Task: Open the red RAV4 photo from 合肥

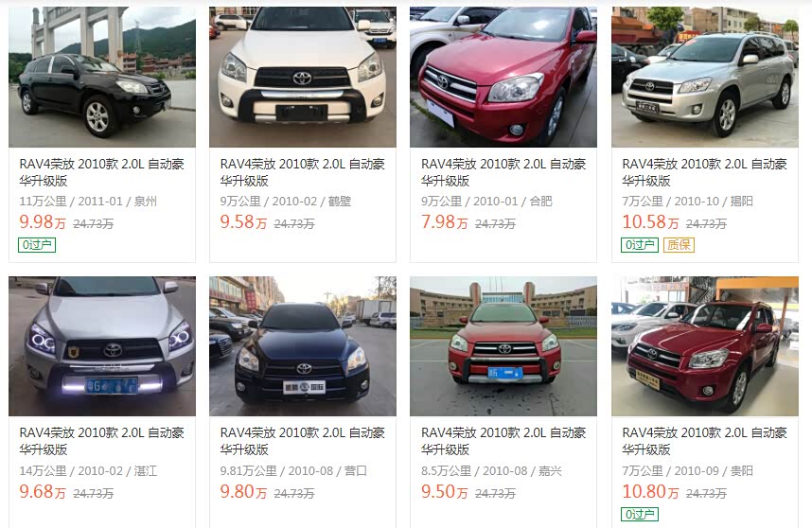Action: click(x=503, y=78)
